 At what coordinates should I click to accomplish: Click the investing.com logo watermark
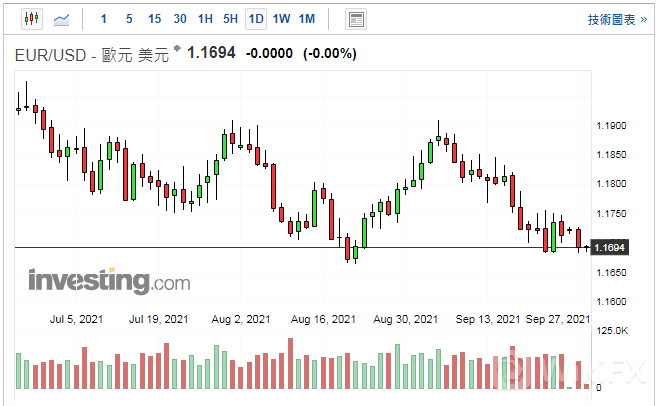(x=109, y=281)
